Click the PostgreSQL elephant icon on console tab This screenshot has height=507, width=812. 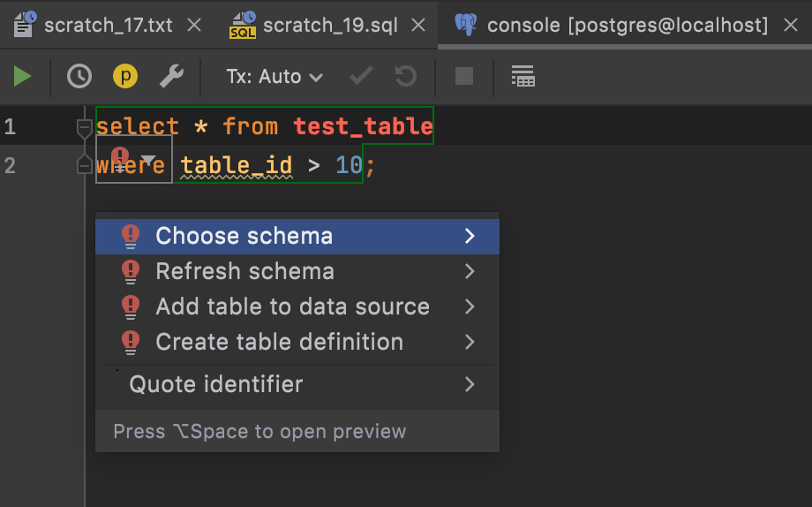[x=465, y=25]
